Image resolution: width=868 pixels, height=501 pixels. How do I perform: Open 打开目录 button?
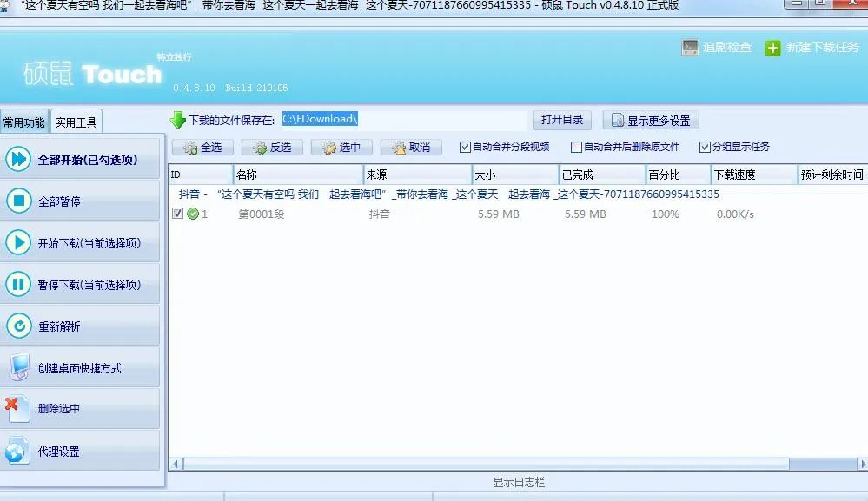562,120
